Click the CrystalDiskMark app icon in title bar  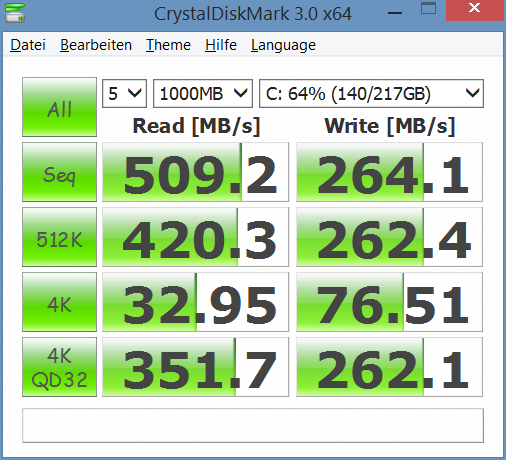[x=15, y=13]
